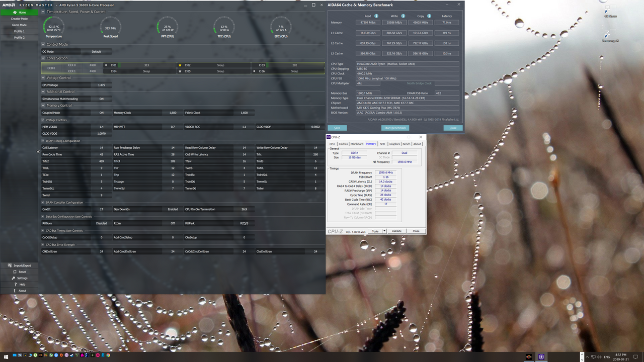644x362 pixels.
Task: Open Chrome from the taskbar
Action: pyautogui.click(x=108, y=355)
